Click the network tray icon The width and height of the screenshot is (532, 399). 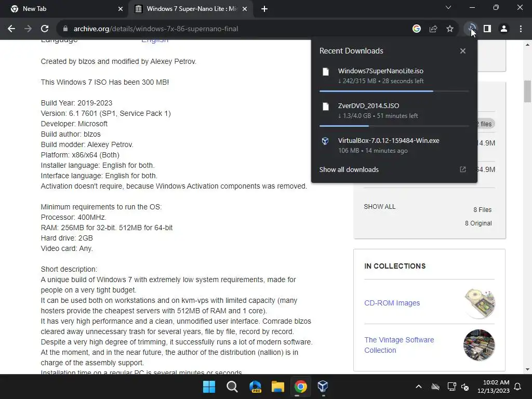pyautogui.click(x=451, y=387)
